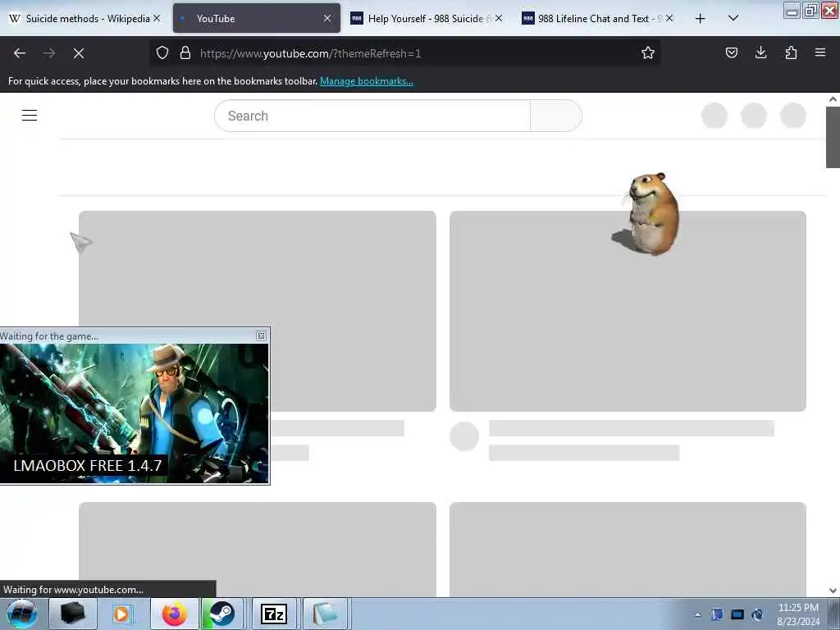Viewport: 840px width, 630px height.
Task: Close the Suicide methods Wikipedia tab
Action: [157, 18]
